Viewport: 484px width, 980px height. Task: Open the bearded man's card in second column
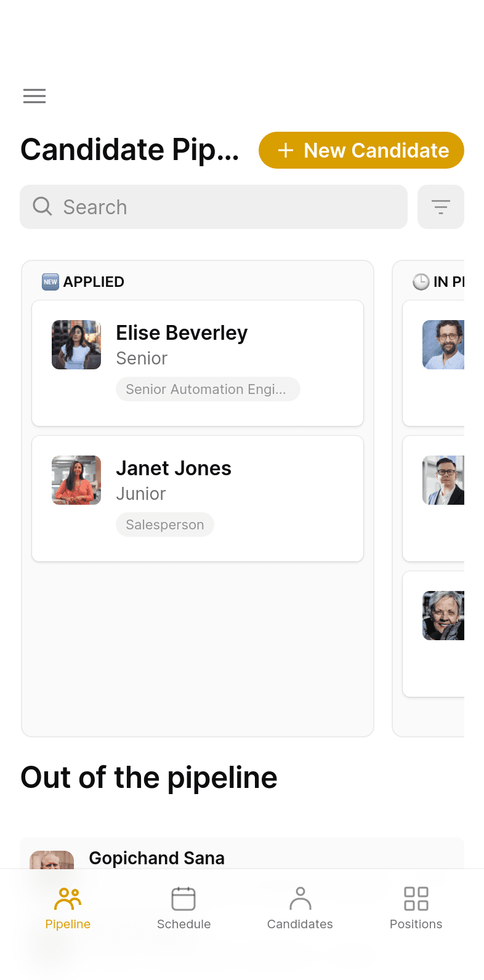coord(434,363)
